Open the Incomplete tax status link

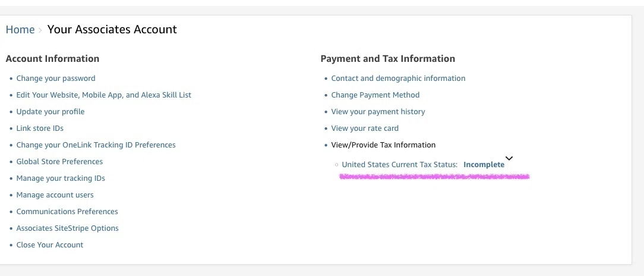click(x=484, y=165)
